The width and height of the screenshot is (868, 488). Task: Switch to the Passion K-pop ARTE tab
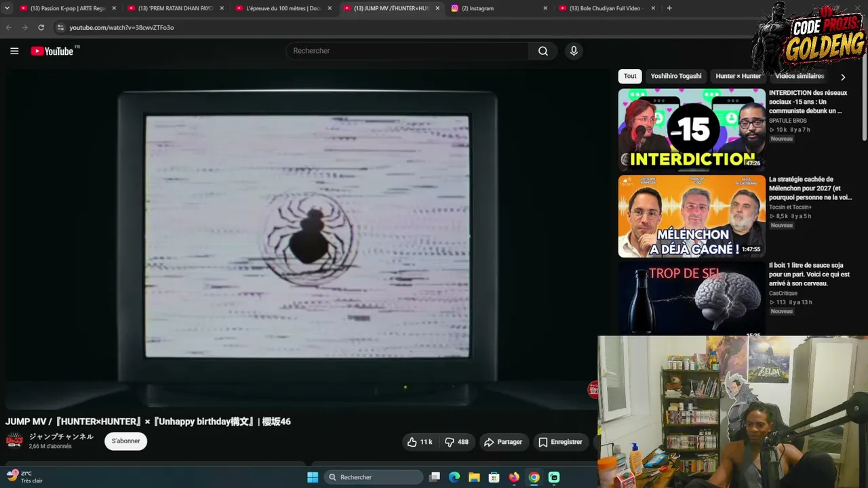(68, 8)
